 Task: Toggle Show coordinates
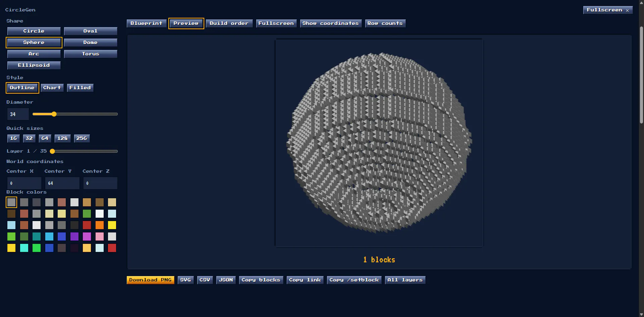[x=331, y=23]
